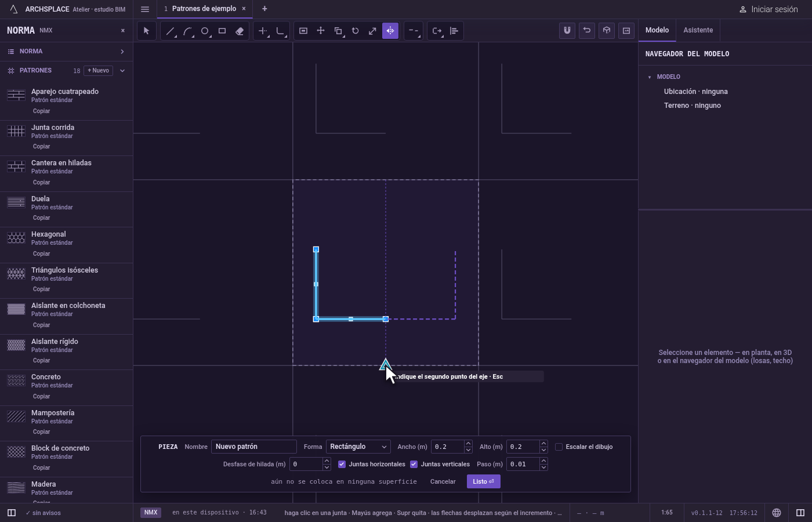The width and height of the screenshot is (812, 522).
Task: Increase the Ancho (m) value
Action: click(x=468, y=444)
